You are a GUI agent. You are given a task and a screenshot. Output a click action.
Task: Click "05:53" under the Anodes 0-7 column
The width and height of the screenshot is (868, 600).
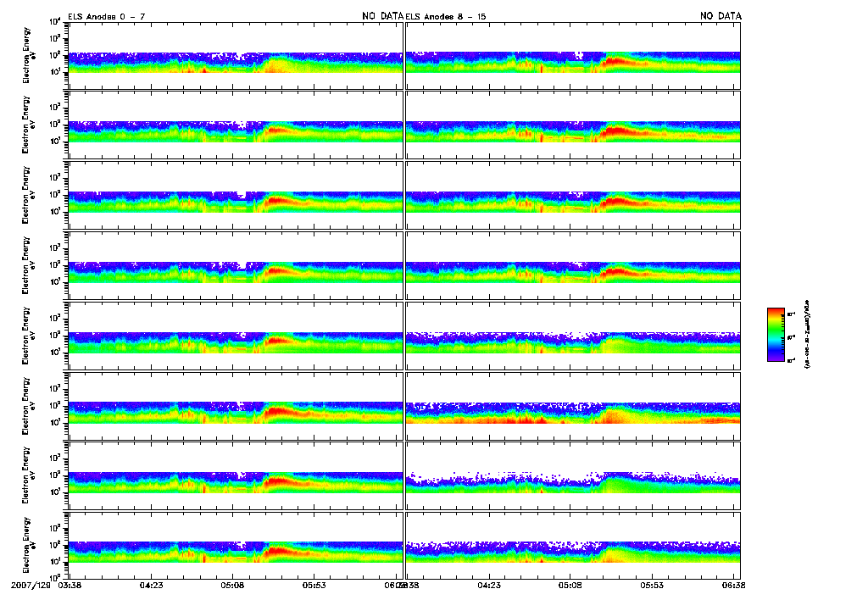tap(314, 585)
